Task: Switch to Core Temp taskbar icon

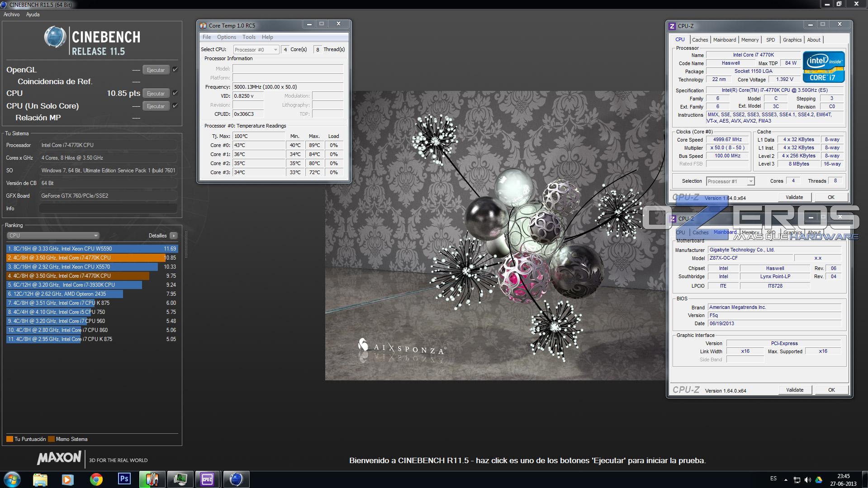Action: click(152, 479)
